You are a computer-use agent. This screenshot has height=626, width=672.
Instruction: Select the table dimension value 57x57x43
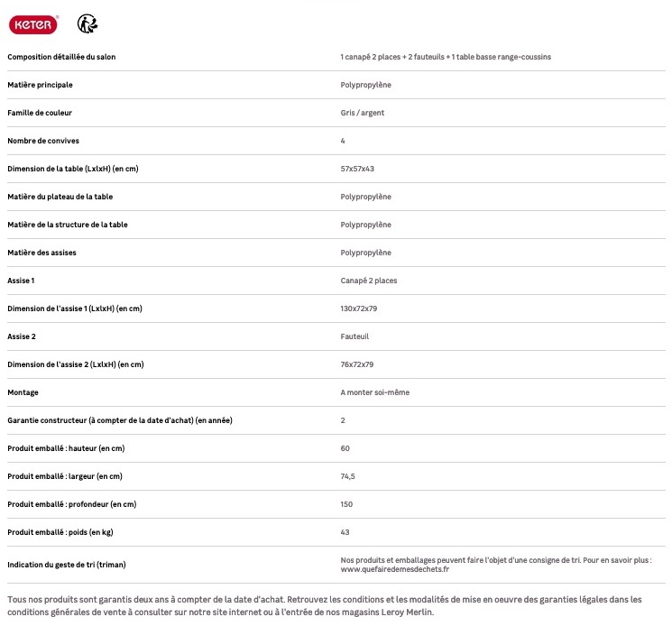[357, 169]
